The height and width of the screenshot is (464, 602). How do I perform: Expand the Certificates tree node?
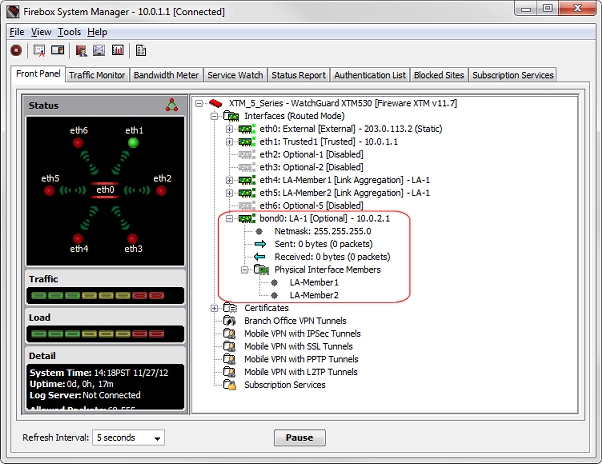point(215,308)
